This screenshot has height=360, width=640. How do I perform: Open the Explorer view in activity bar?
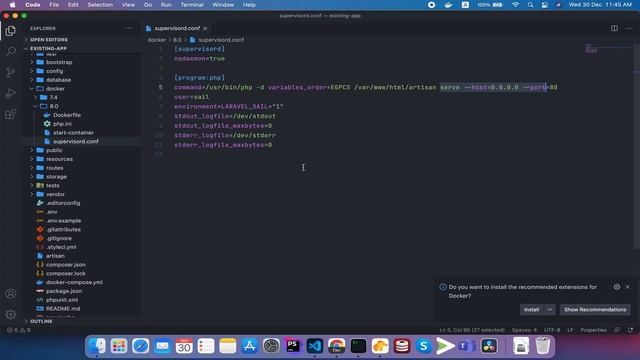pyautogui.click(x=11, y=31)
